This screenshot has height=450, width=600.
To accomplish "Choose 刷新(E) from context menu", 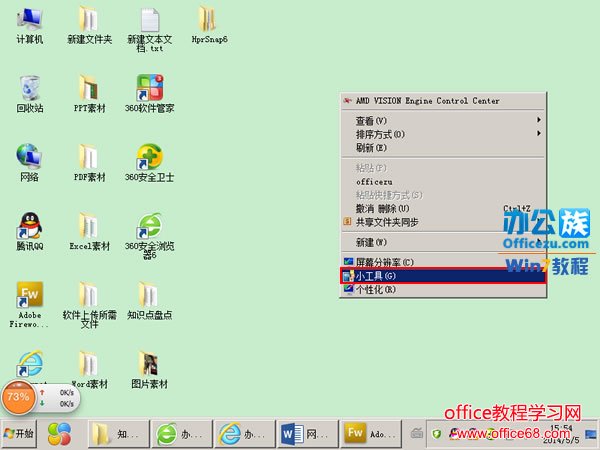I will (x=443, y=148).
